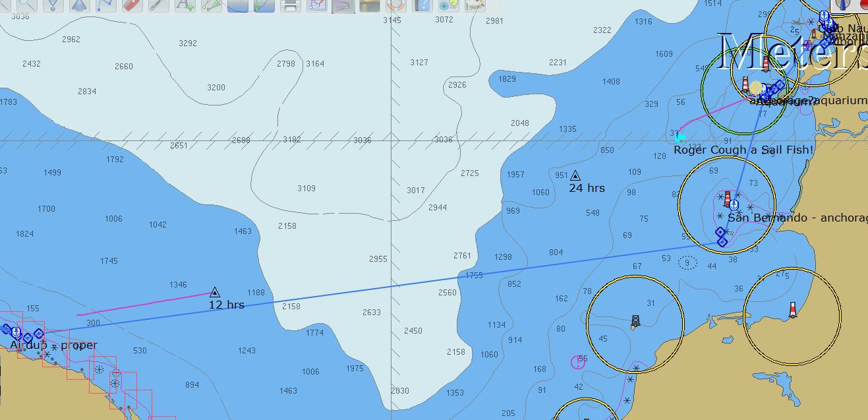Click the 'aquarium' waypoint label

pyautogui.click(x=842, y=100)
